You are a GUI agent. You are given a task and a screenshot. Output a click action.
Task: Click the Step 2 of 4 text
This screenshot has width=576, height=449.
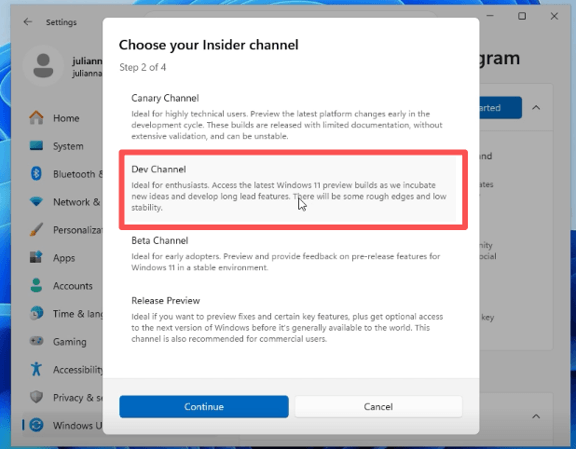click(x=143, y=67)
